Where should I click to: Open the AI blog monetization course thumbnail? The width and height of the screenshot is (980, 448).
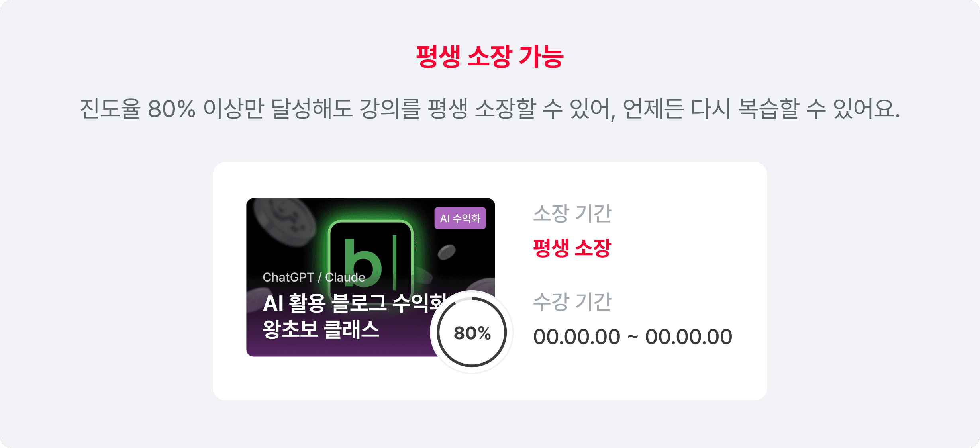(x=370, y=277)
